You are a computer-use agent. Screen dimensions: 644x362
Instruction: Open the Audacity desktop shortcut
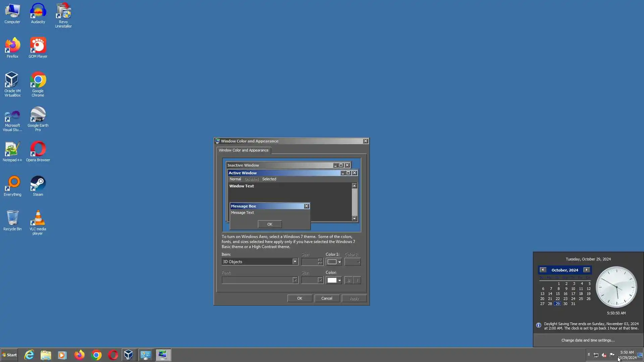(x=38, y=13)
